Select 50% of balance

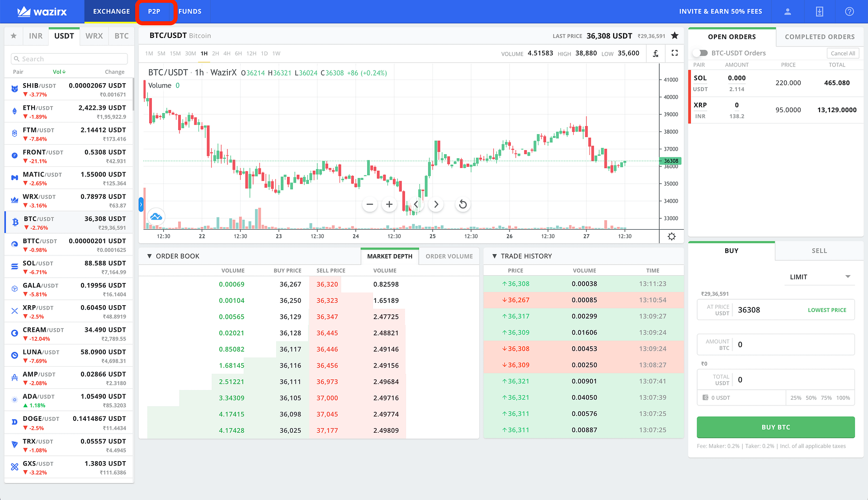[811, 398]
